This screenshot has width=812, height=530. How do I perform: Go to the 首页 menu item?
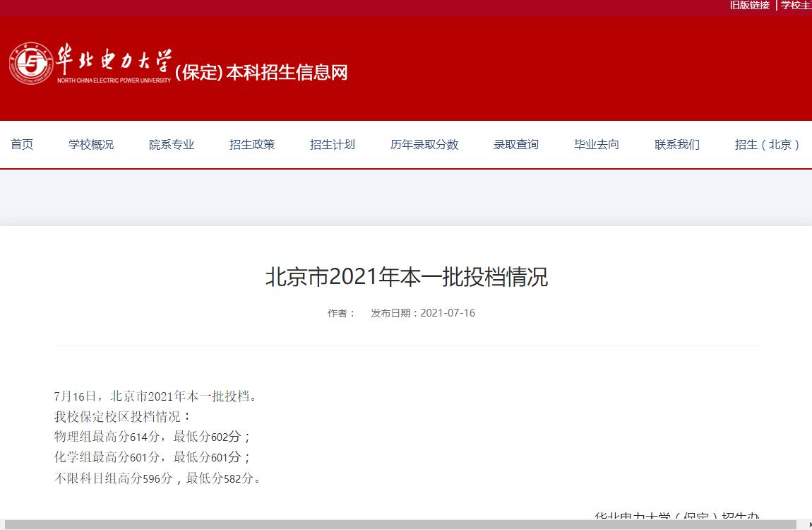(22, 145)
